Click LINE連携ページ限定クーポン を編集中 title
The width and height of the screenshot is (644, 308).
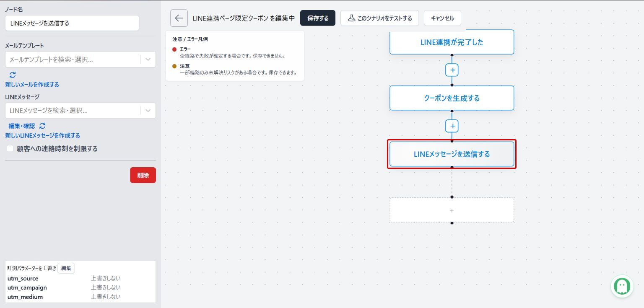coord(244,18)
